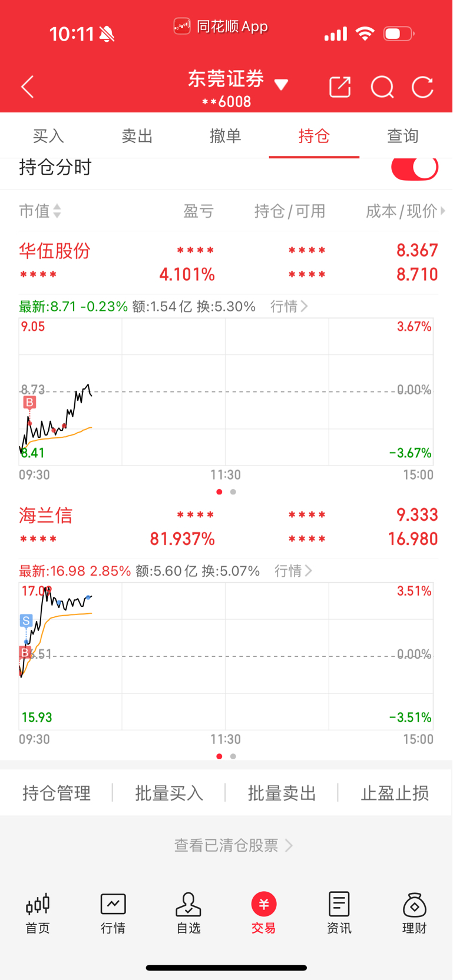Disable the 持仓分时 toggle switch
453x980 pixels.
(415, 168)
